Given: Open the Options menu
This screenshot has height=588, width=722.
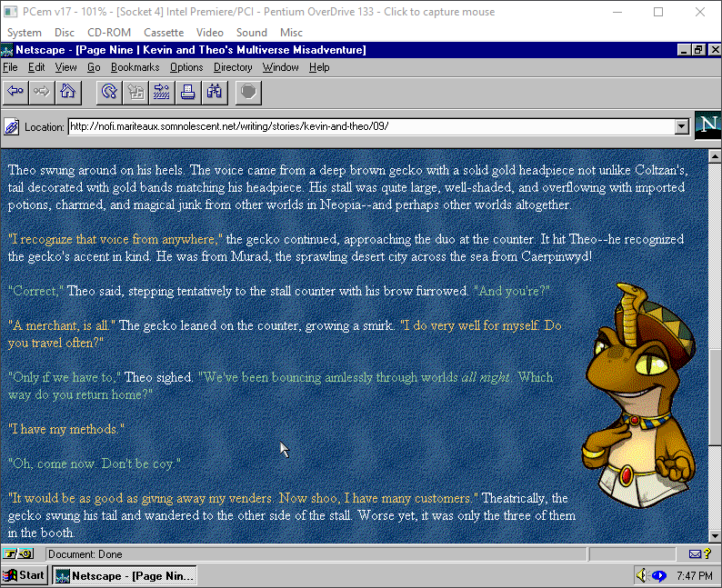Looking at the screenshot, I should (x=186, y=67).
